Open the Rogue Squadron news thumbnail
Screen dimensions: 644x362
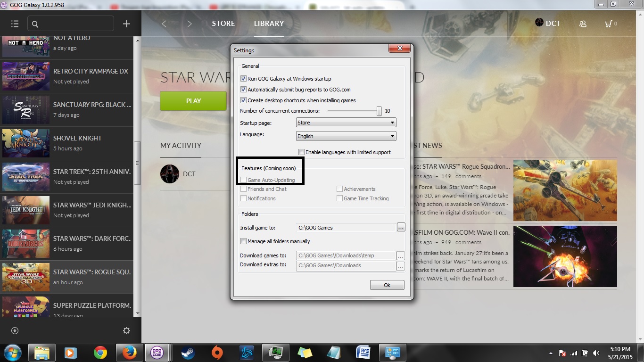[565, 190]
